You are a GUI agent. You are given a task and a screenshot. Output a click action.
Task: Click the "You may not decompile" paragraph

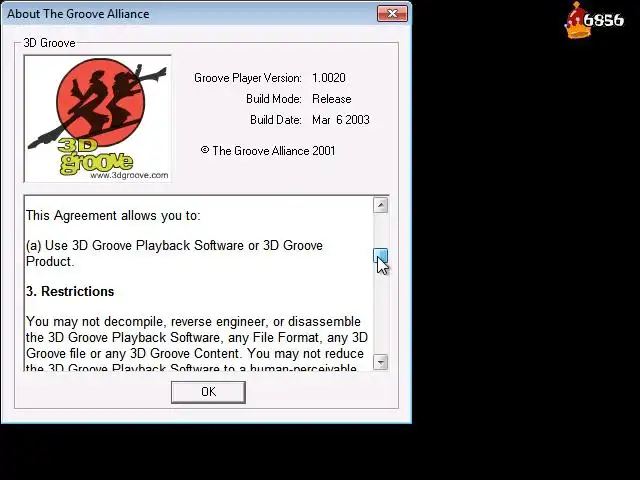coord(197,345)
